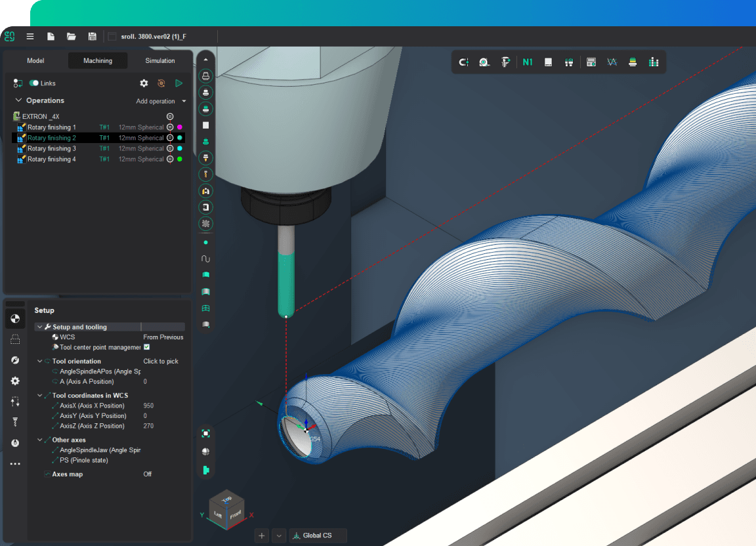The image size is (756, 546).
Task: Click the green run/calculate play icon
Action: (178, 83)
